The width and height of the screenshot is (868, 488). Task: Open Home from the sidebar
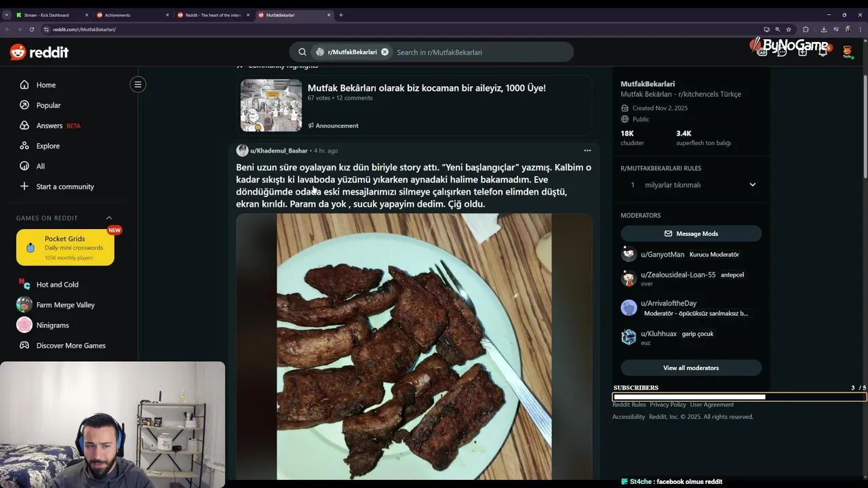46,85
